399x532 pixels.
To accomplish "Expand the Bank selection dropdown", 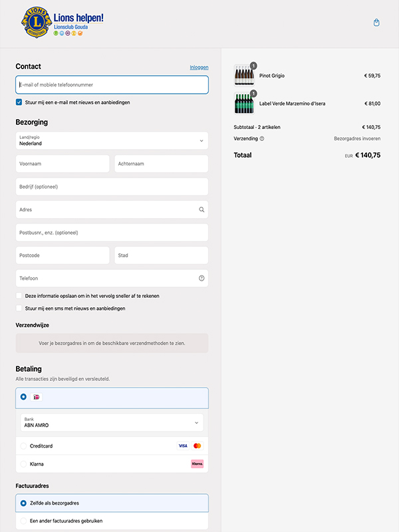I will 112,422.
